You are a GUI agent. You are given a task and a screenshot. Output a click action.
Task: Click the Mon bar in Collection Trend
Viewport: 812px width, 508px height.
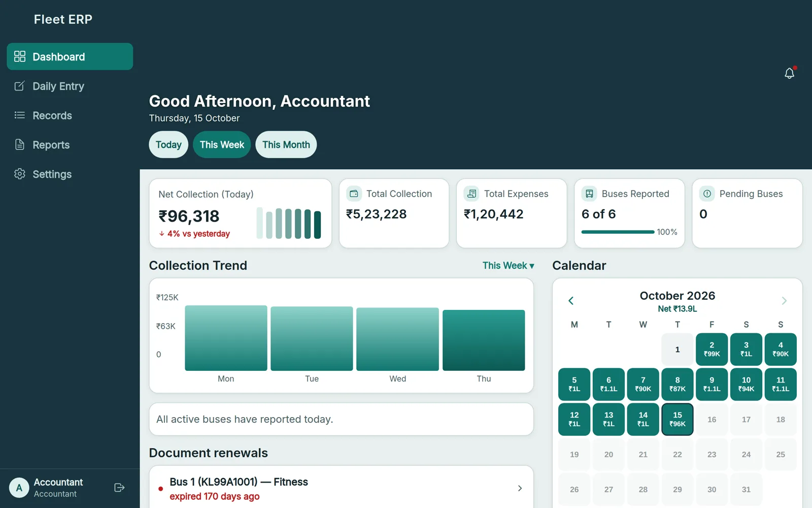pos(226,338)
